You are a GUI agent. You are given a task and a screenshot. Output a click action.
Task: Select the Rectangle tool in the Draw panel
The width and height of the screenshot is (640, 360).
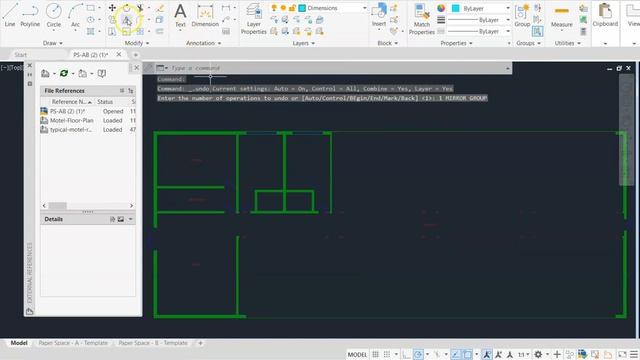[91, 8]
